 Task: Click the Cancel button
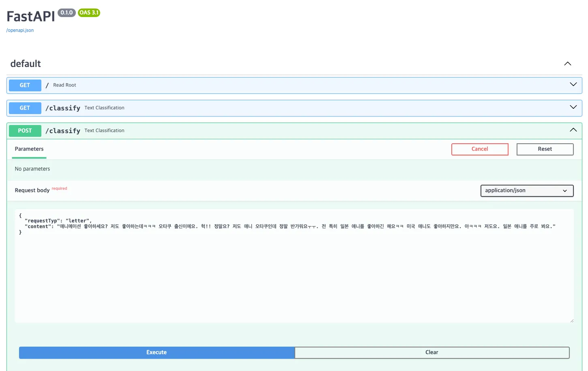[x=480, y=149]
